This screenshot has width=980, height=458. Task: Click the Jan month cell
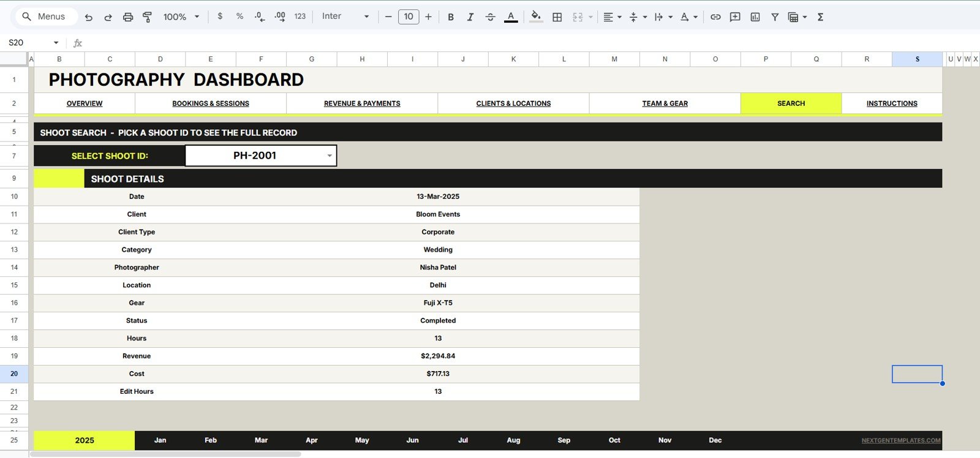tap(160, 440)
